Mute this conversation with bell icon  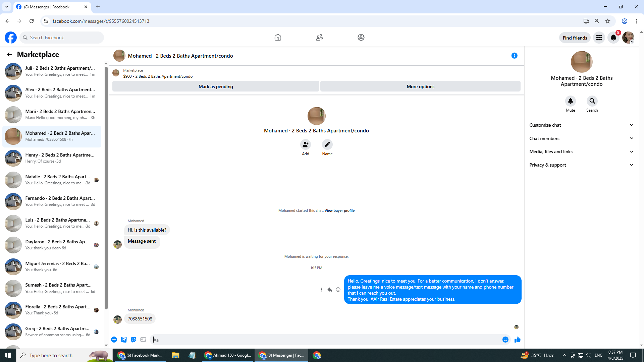(x=570, y=101)
